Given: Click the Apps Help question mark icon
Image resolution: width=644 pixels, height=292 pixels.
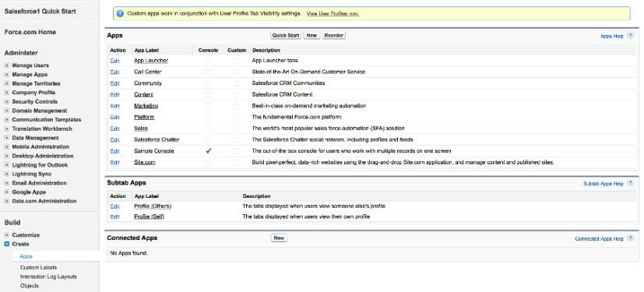Looking at the screenshot, I should 631,36.
